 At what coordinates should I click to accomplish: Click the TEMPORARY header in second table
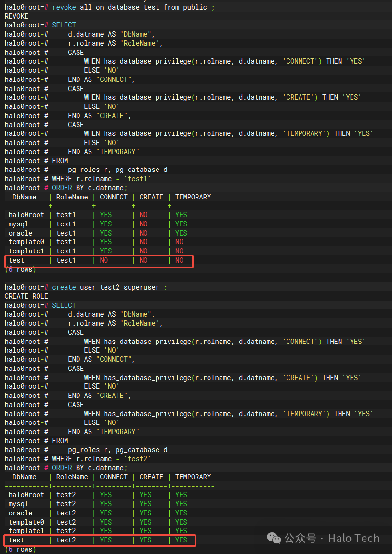pos(193,477)
